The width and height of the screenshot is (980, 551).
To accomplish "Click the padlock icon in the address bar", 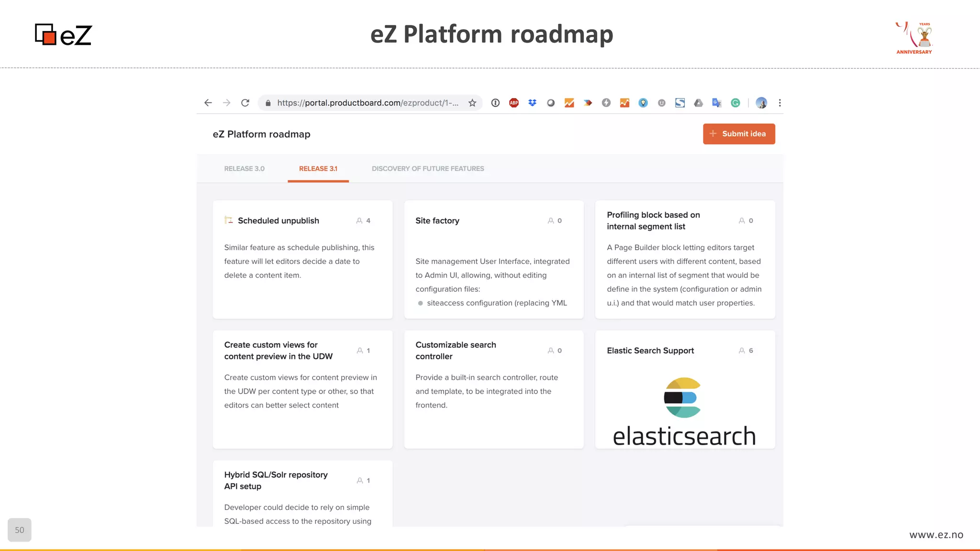I will point(268,103).
